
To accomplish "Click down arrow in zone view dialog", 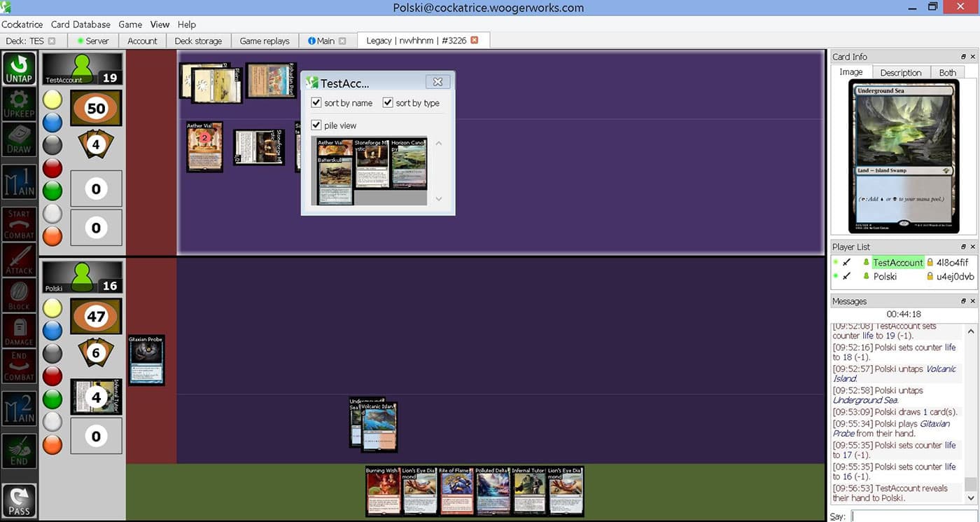I will tap(439, 199).
